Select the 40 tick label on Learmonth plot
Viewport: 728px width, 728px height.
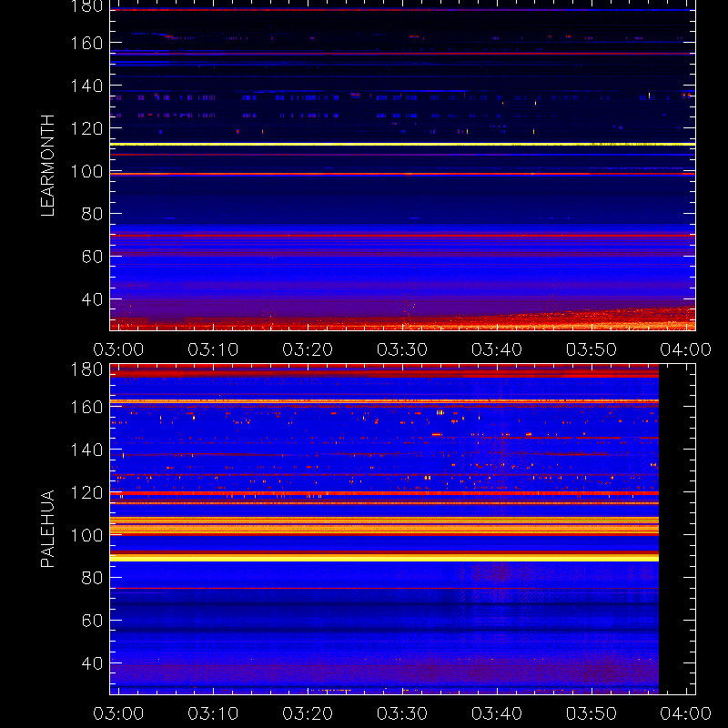point(92,299)
